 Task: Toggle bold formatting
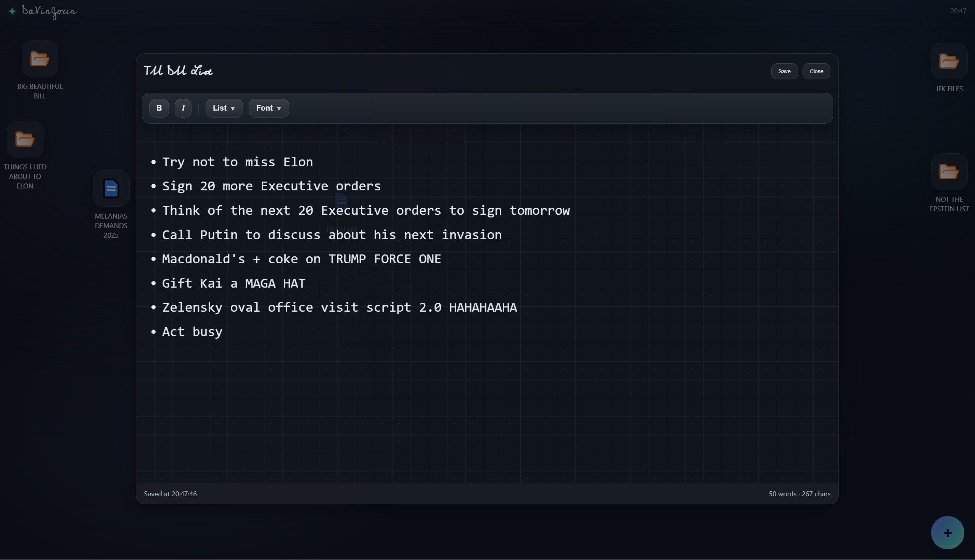(x=159, y=108)
